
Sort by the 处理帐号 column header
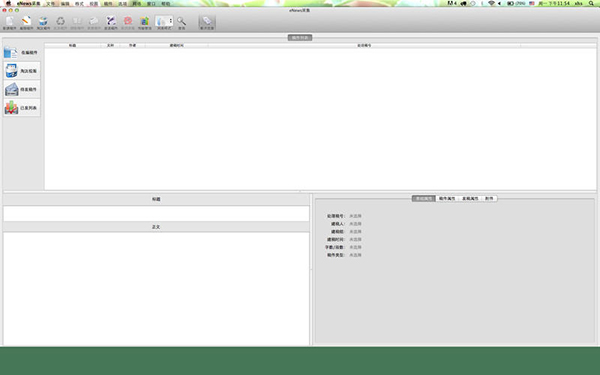click(x=364, y=46)
